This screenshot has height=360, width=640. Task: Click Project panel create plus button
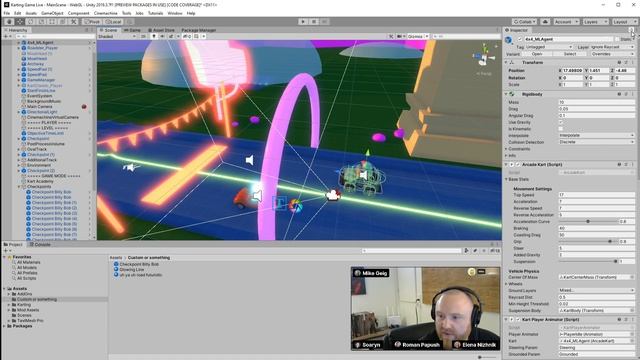pos(6,251)
